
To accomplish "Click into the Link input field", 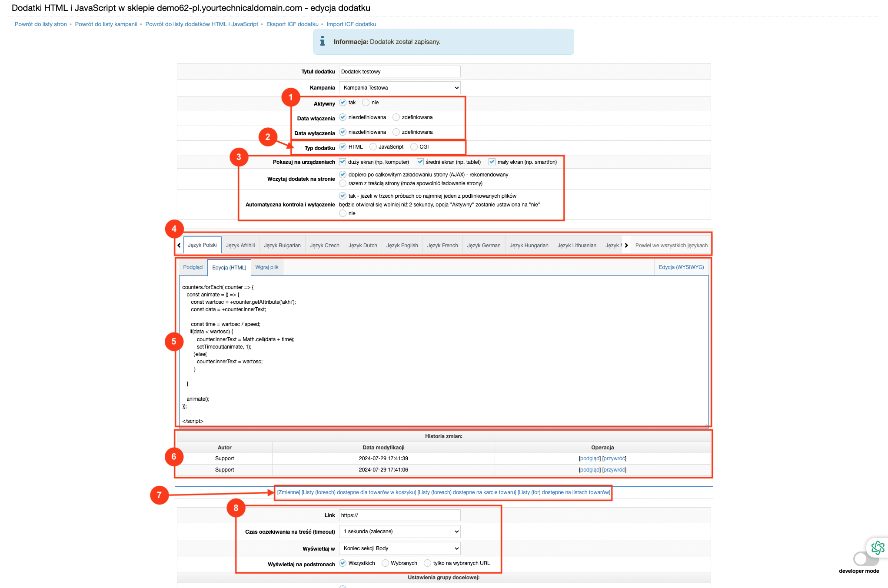I will pos(399,515).
